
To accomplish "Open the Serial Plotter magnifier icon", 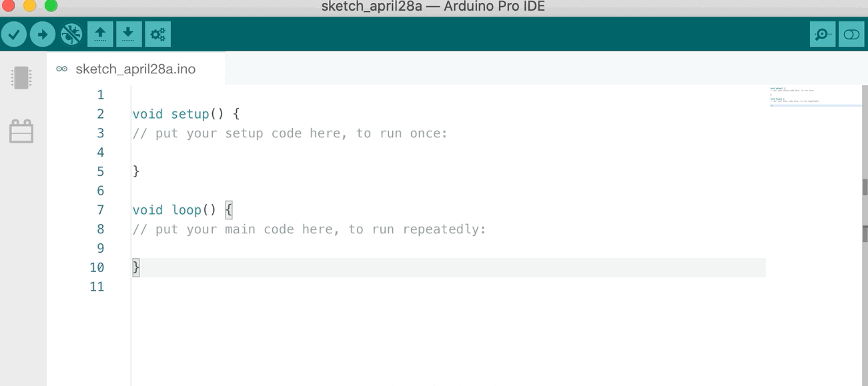I will pos(823,34).
